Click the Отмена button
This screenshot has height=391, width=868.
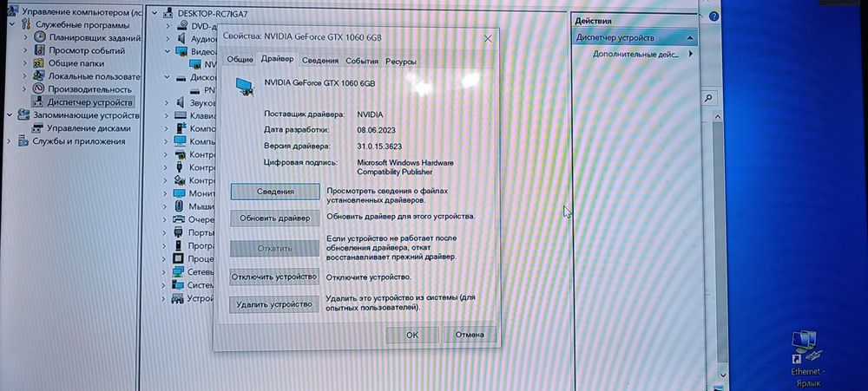(x=470, y=335)
